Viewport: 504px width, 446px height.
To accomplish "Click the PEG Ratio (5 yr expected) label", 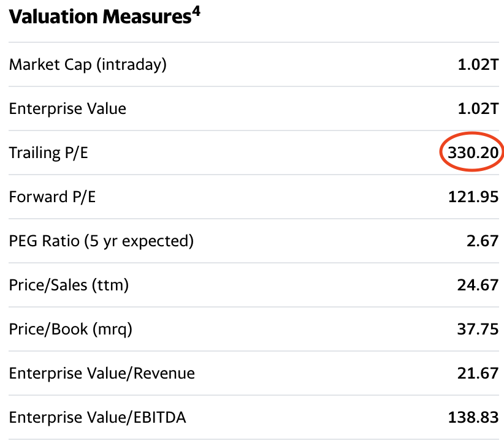I will pos(101,241).
